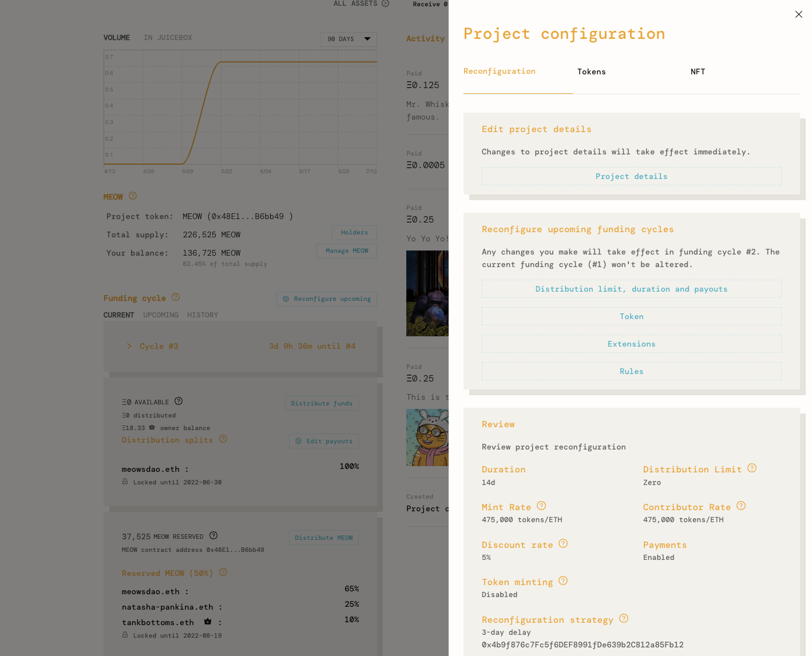The width and height of the screenshot is (812, 656).
Task: Open the Contributor Rate help icon
Action: (x=741, y=506)
